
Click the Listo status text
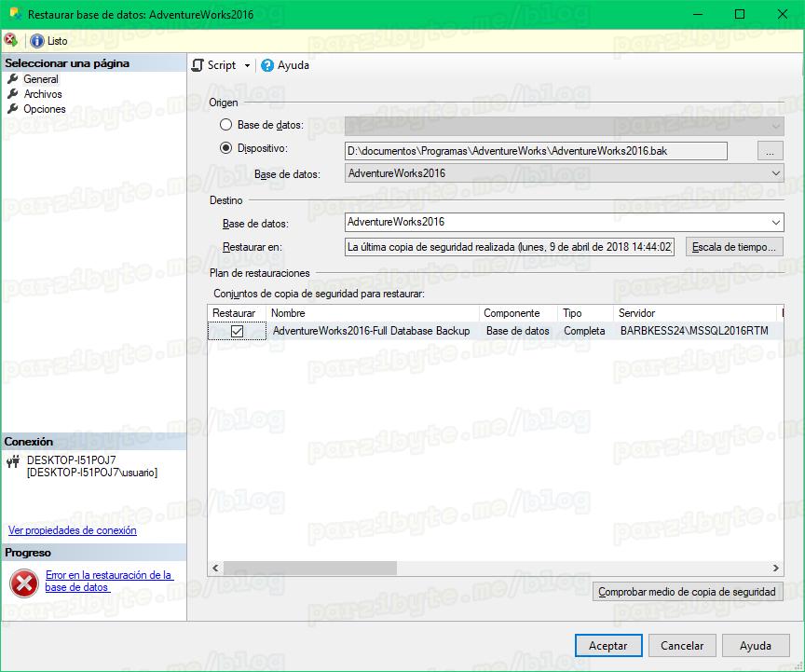(x=57, y=41)
